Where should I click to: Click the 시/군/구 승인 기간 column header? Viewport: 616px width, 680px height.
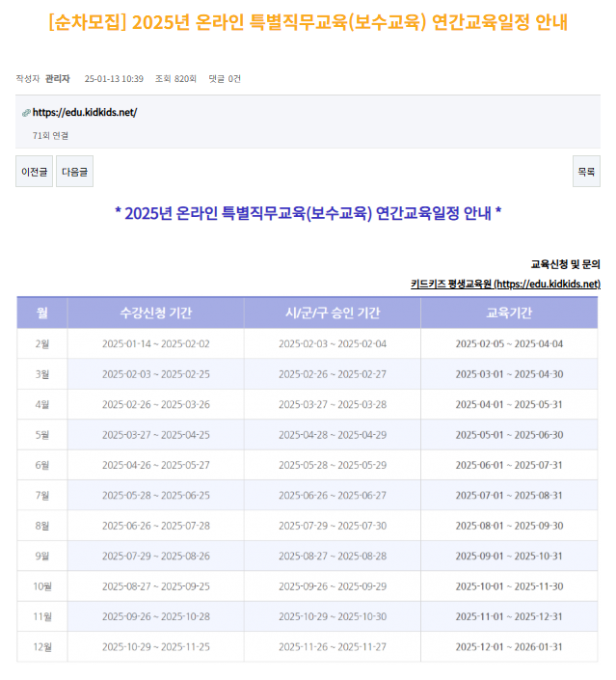point(333,313)
